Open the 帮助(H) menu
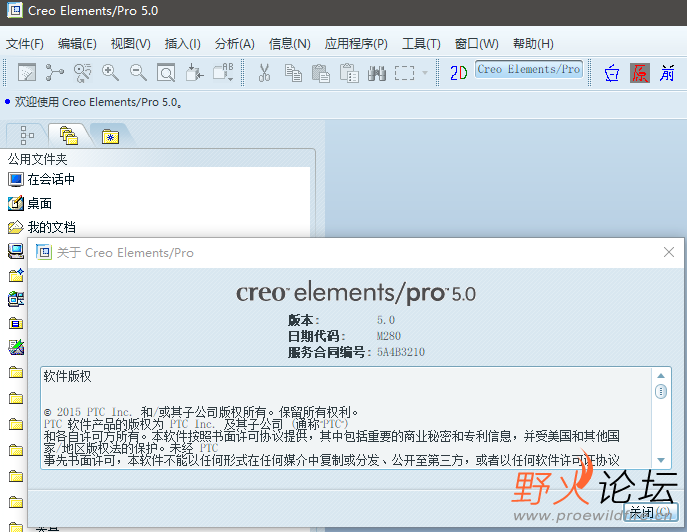This screenshot has height=532, width=697. [533, 44]
